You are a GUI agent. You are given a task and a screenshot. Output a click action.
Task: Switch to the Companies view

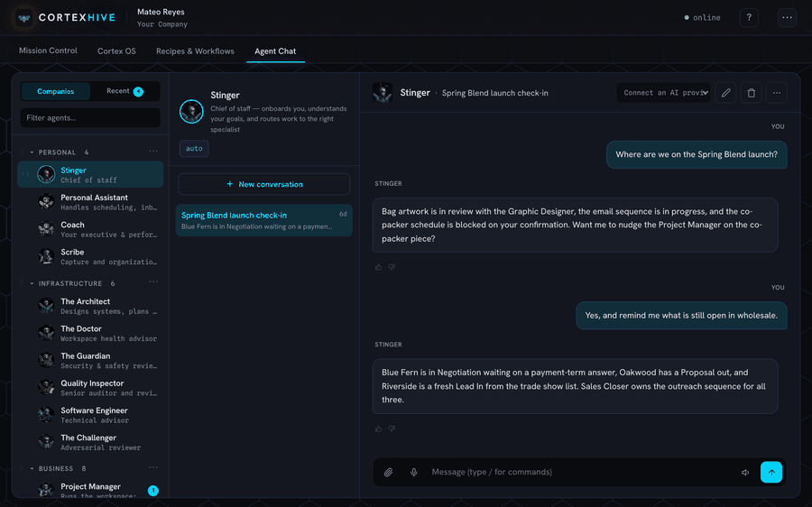coord(55,91)
